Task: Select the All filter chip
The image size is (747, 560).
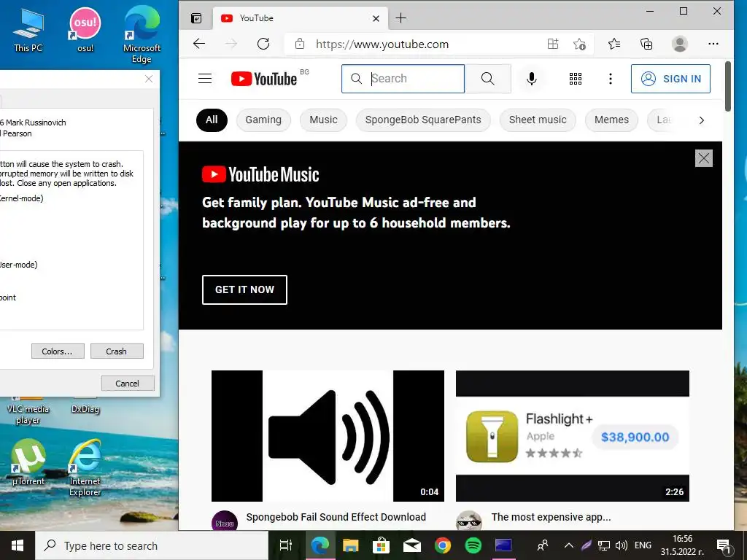Action: (212, 120)
